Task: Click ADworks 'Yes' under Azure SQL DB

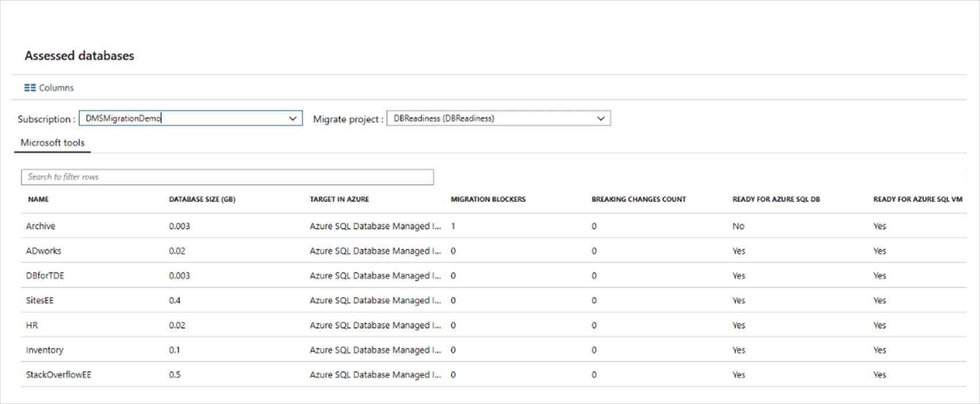Action: pos(739,251)
